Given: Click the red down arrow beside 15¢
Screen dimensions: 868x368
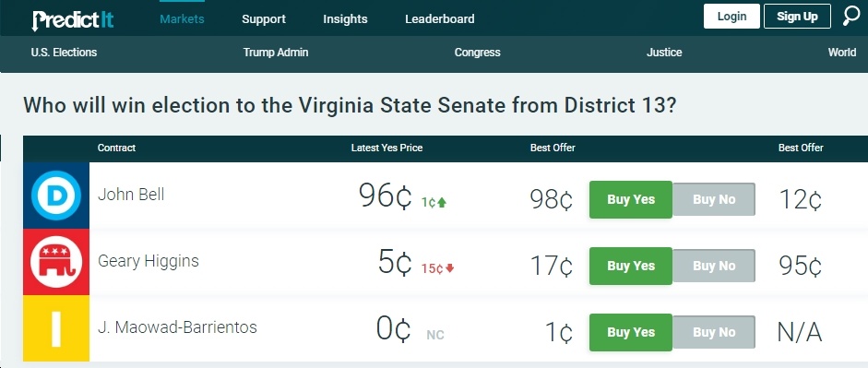Looking at the screenshot, I should [449, 268].
